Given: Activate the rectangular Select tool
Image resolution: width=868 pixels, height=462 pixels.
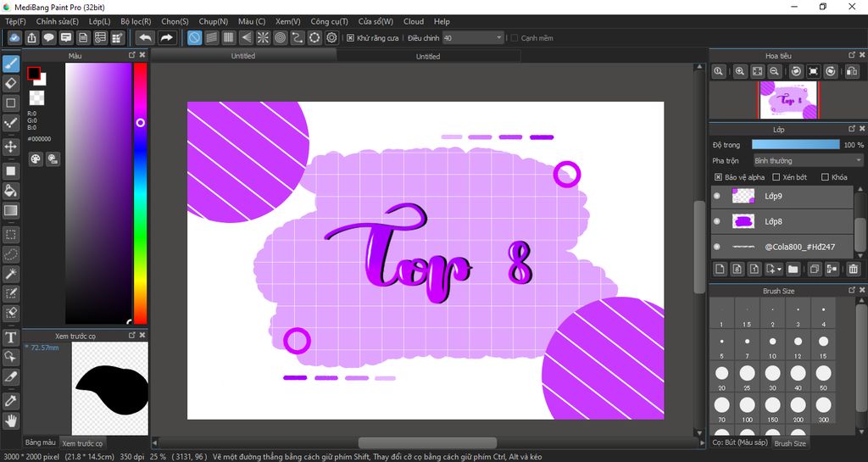Looking at the screenshot, I should click(10, 235).
